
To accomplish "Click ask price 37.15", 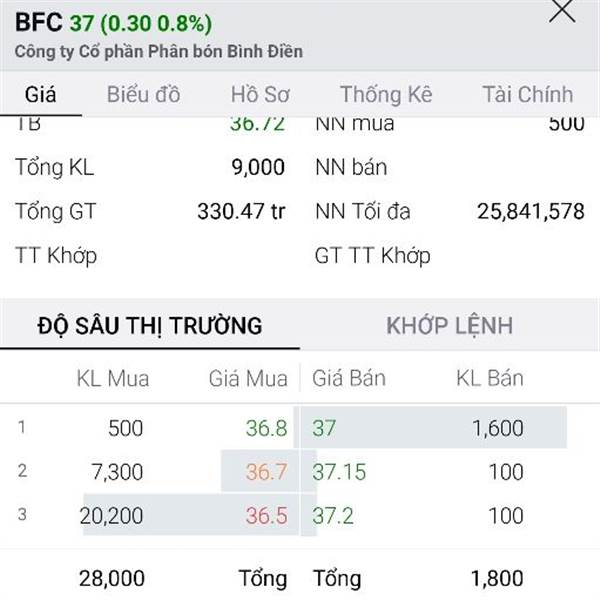I will [339, 471].
